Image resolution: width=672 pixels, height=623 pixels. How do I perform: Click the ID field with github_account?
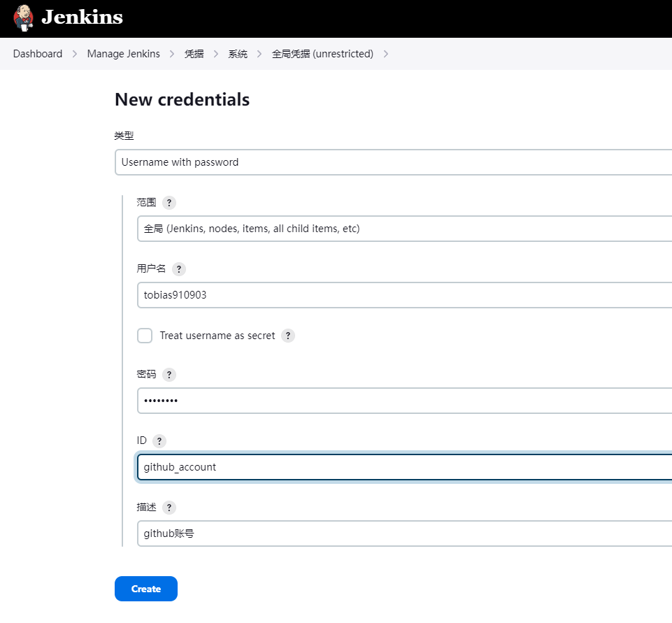[x=405, y=467]
